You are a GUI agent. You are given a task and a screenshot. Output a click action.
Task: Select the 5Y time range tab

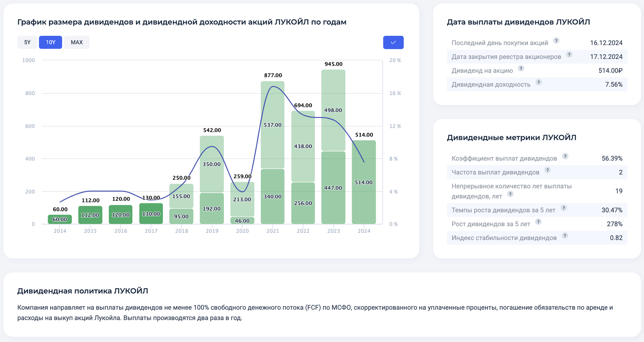click(27, 42)
